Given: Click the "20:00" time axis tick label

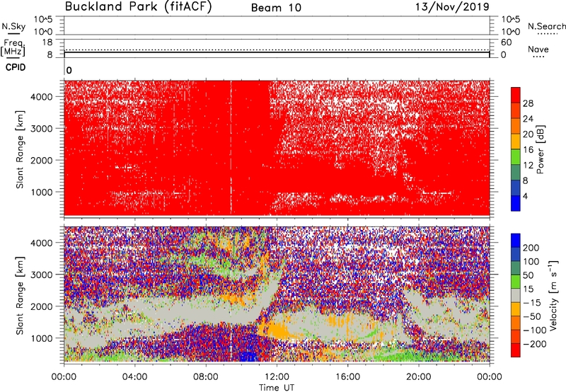Looking at the screenshot, I should (x=419, y=377).
